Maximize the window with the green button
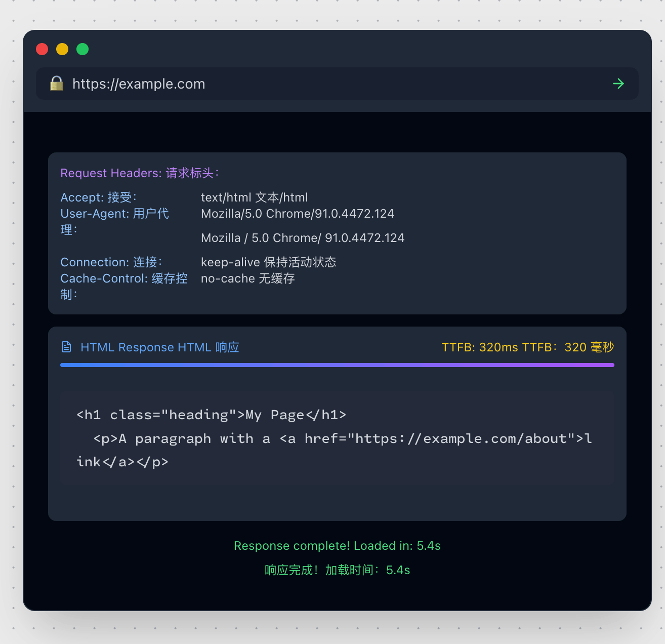The height and width of the screenshot is (644, 665). coord(82,49)
